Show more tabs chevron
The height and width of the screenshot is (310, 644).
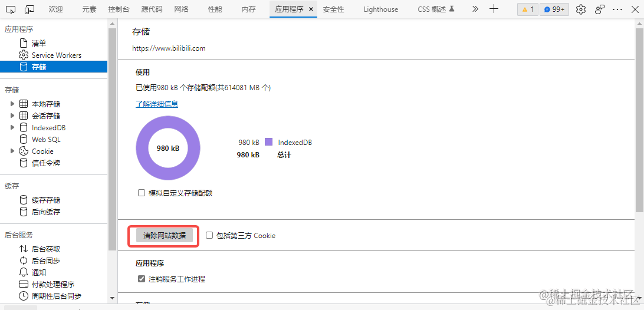coord(475,9)
